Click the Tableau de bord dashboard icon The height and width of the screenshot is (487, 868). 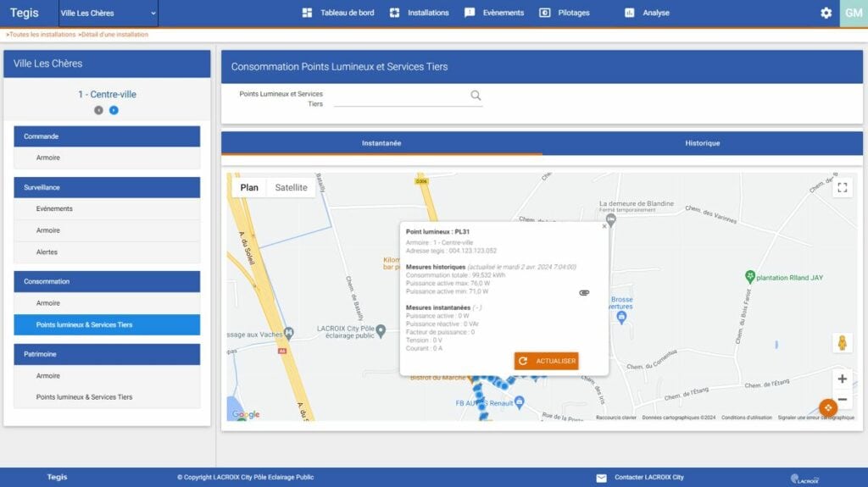tap(307, 13)
